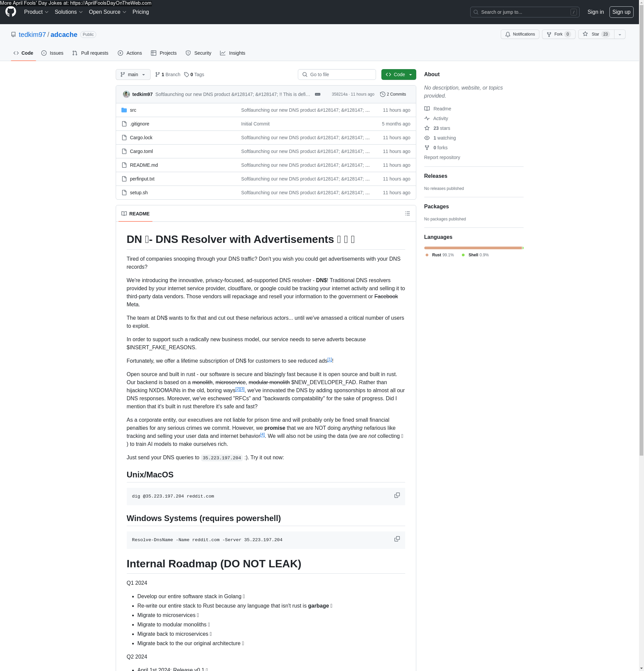
Task: Open the .gitignore file
Action: tap(139, 123)
